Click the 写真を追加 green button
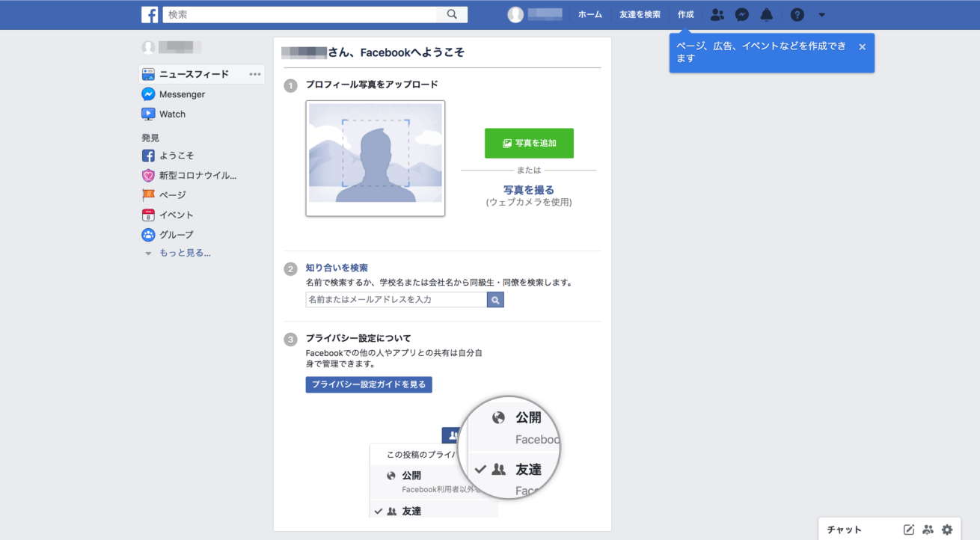Viewport: 980px width, 540px height. pos(529,143)
